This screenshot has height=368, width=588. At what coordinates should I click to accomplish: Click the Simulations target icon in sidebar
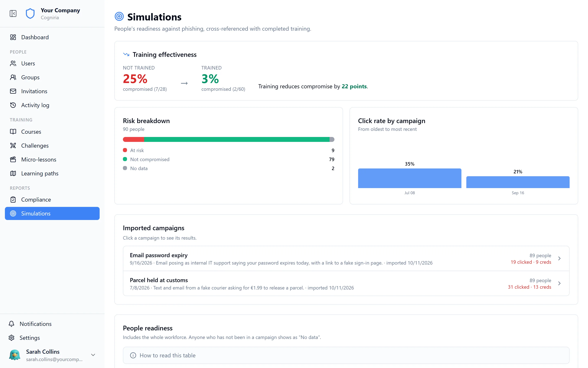tap(13, 213)
